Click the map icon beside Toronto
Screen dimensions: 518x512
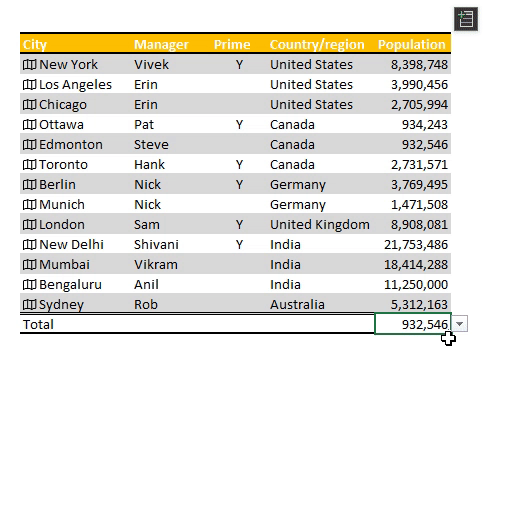coord(29,164)
